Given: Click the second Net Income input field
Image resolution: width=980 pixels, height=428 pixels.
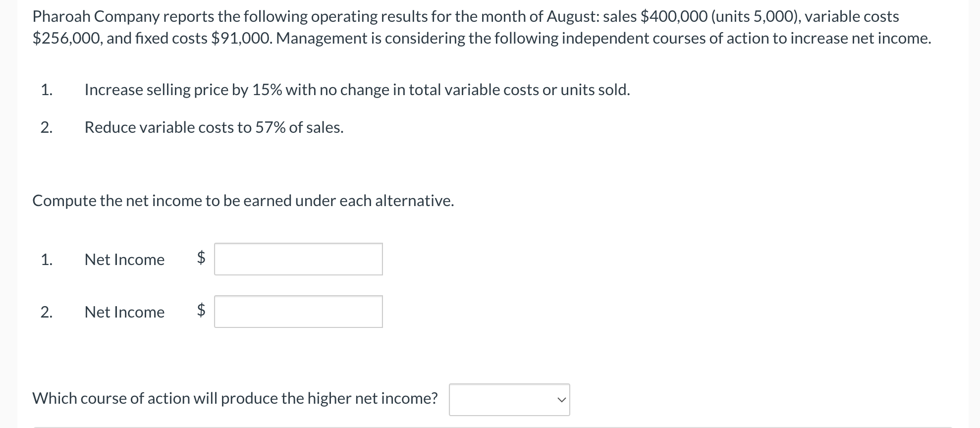Looking at the screenshot, I should [298, 312].
